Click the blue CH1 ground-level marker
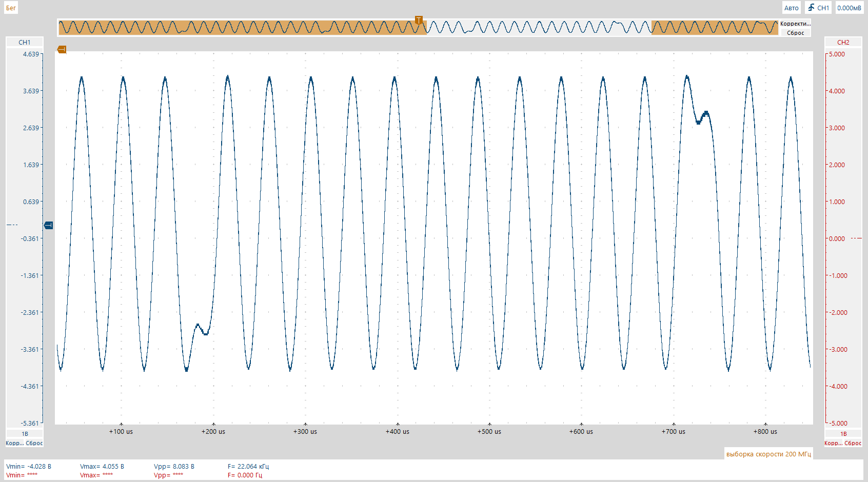The image size is (868, 482). pos(49,225)
